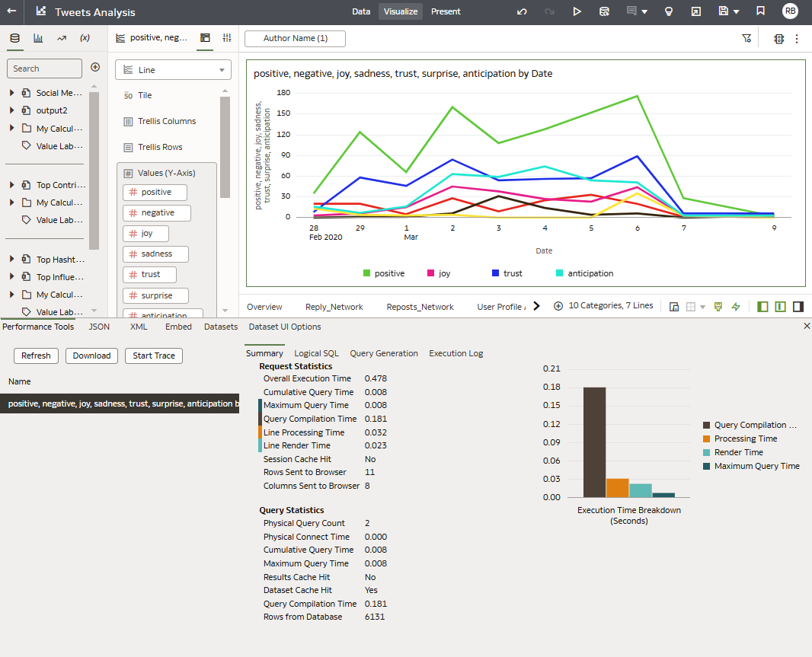Click the Preview play icon in header

pyautogui.click(x=577, y=11)
